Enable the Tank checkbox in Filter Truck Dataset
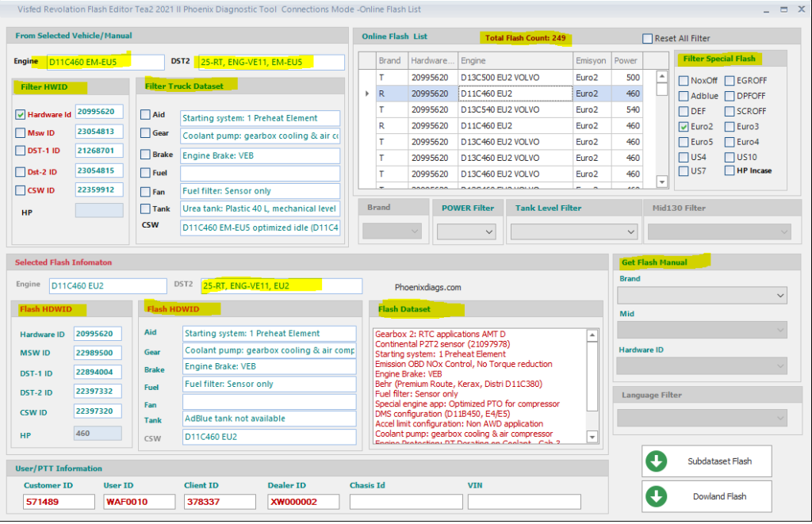 146,208
